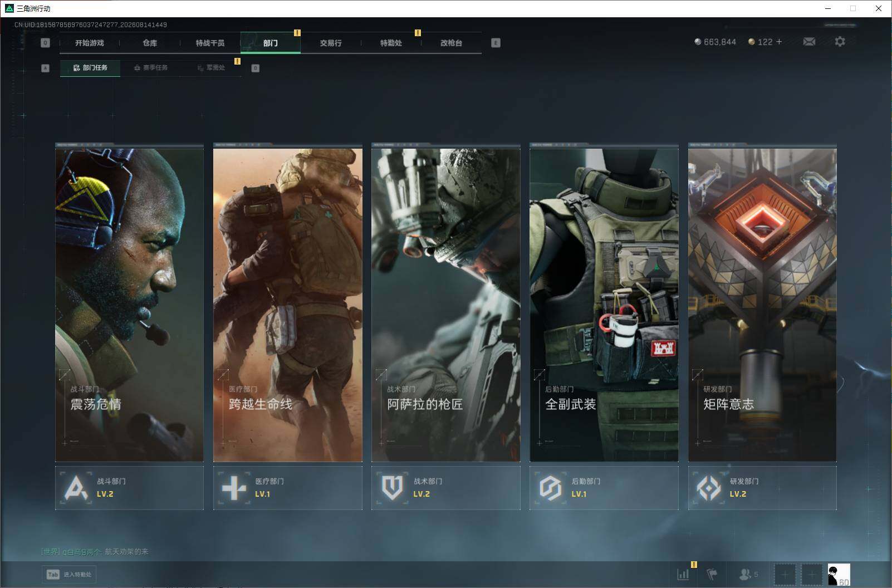The height and width of the screenshot is (588, 892).
Task: Minimize the 三角洲行动 window
Action: point(827,8)
